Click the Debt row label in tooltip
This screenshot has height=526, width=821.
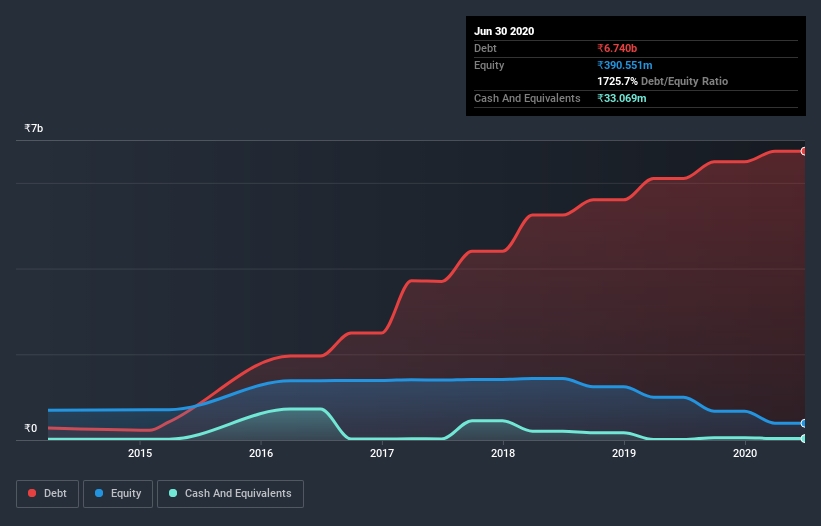click(x=485, y=48)
